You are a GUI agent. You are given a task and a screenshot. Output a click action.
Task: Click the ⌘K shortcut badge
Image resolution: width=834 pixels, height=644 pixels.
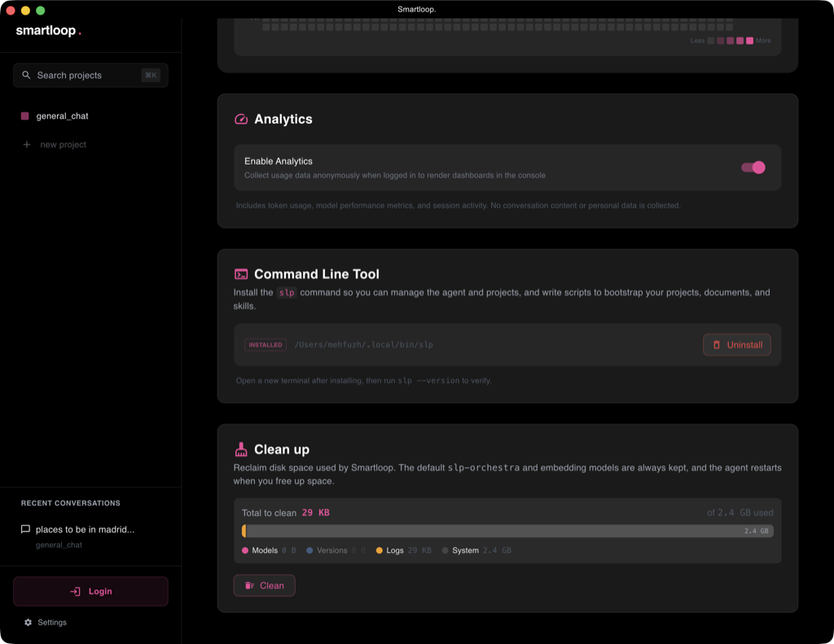[x=151, y=75]
